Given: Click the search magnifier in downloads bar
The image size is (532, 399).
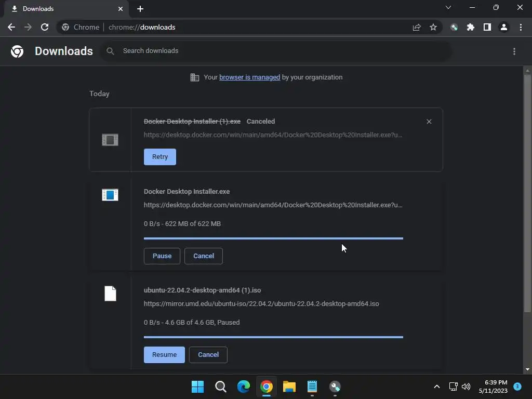Looking at the screenshot, I should pyautogui.click(x=110, y=51).
